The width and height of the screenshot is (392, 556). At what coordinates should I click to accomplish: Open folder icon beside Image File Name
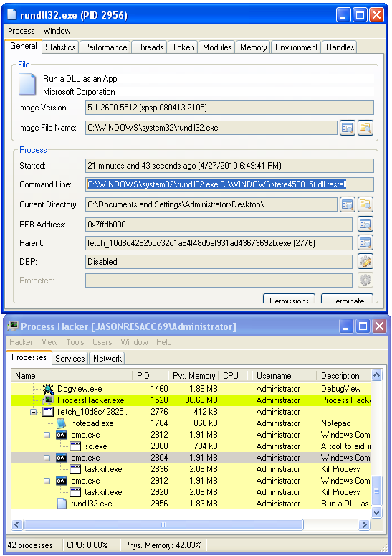(x=365, y=128)
